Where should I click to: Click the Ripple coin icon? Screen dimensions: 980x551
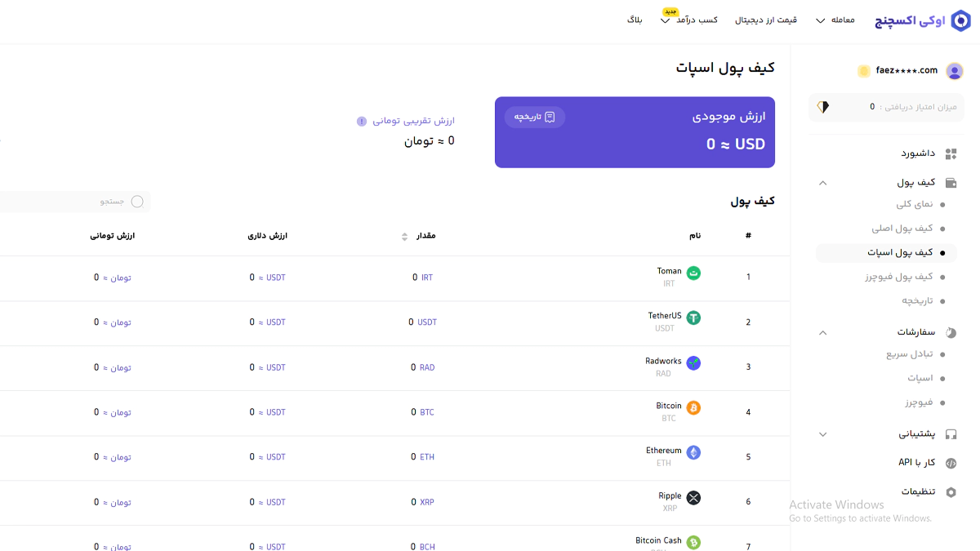pos(693,497)
